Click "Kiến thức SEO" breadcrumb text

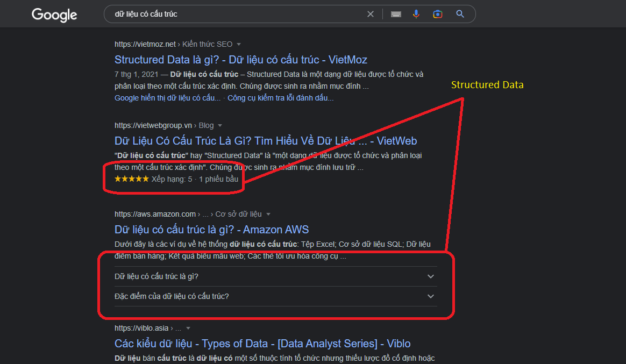[207, 44]
